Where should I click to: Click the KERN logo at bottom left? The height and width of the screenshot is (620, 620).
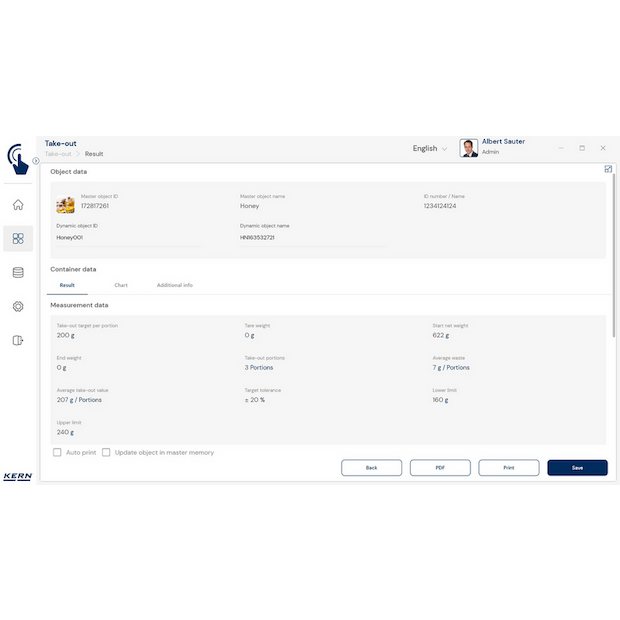click(17, 476)
